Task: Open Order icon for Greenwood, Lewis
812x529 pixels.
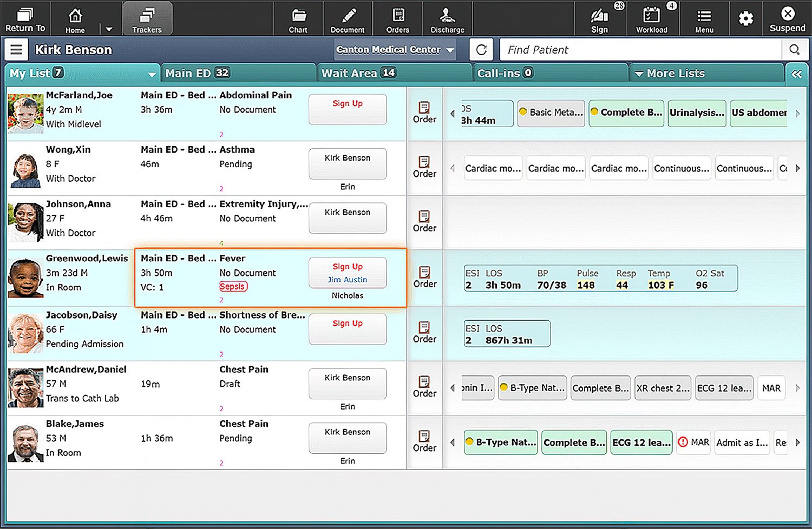Action: pos(424,277)
